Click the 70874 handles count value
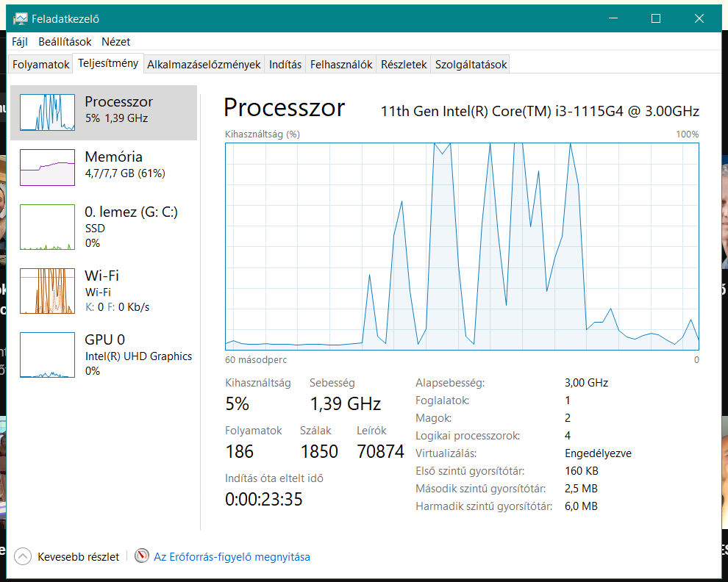 (x=381, y=452)
